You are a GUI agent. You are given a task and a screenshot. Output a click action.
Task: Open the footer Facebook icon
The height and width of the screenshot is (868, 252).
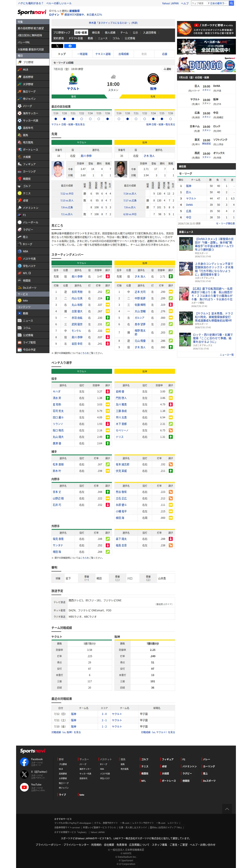24,761
